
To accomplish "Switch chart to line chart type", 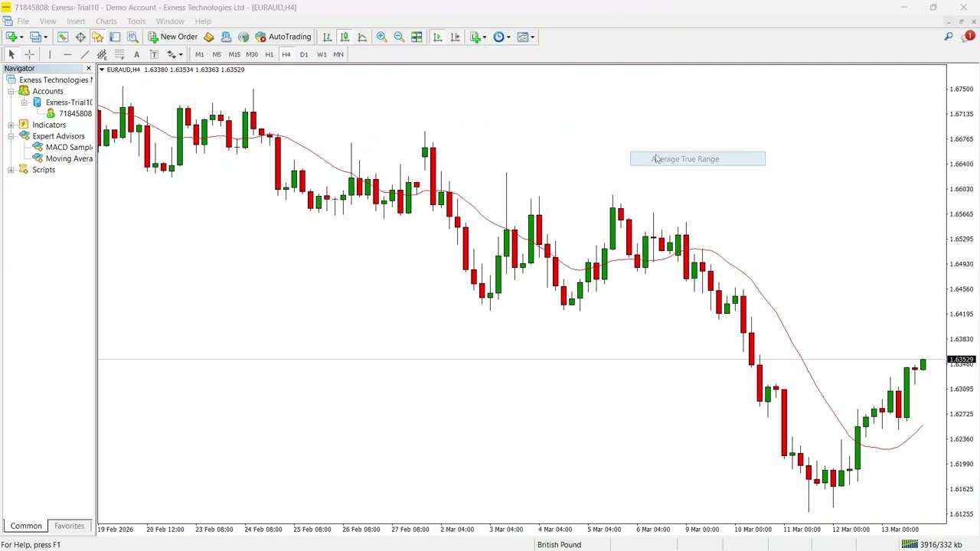I will pyautogui.click(x=362, y=37).
